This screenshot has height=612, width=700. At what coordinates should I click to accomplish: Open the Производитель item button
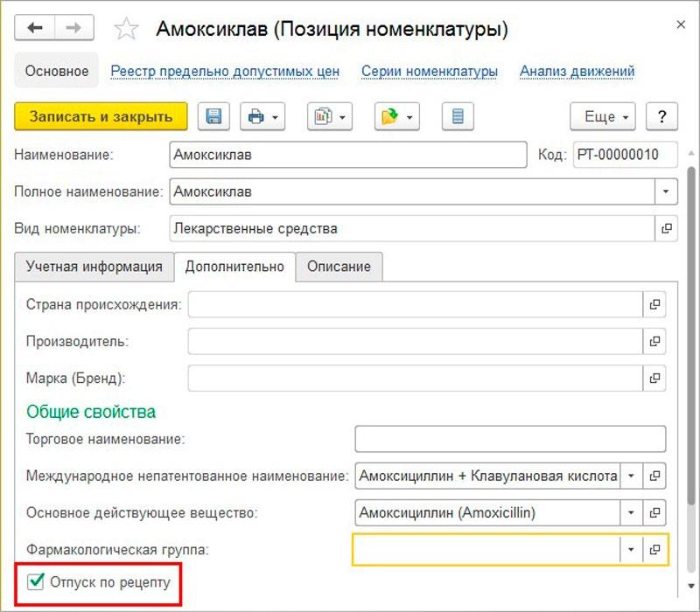tap(654, 341)
